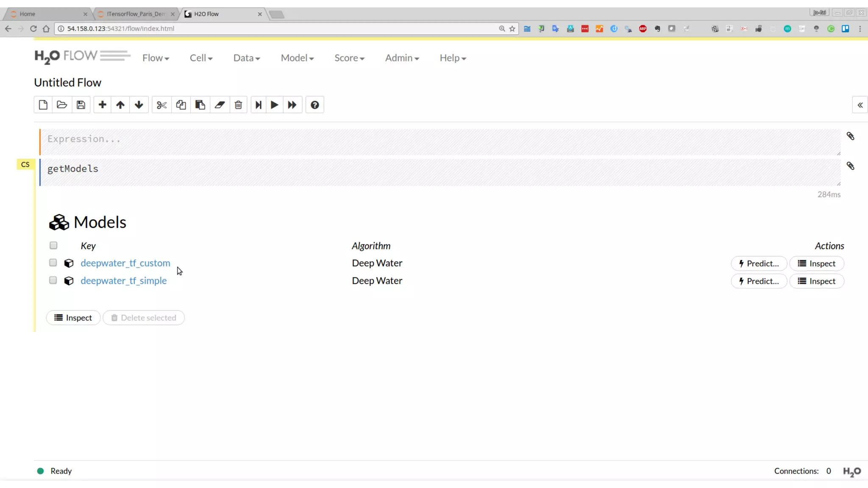Image resolution: width=868 pixels, height=488 pixels.
Task: Check the deepwater_tf_simple model checkbox
Action: tap(53, 280)
